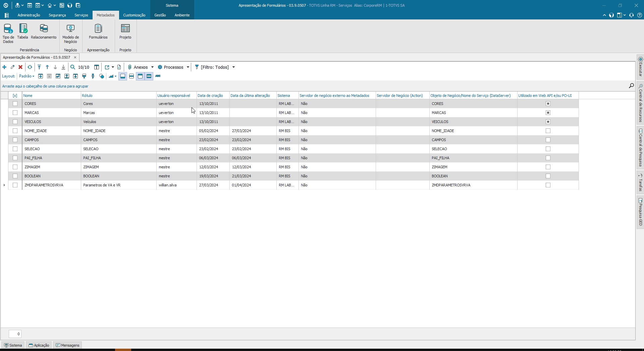Open the Tarefas side panel

[x=640, y=182]
